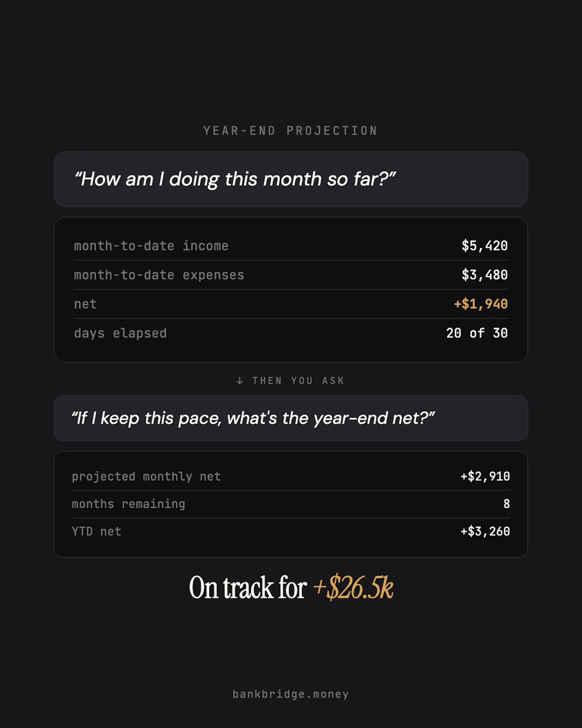Screen dimensions: 582x728
Task: Click the YTD net value +$3,260
Action: [x=485, y=531]
